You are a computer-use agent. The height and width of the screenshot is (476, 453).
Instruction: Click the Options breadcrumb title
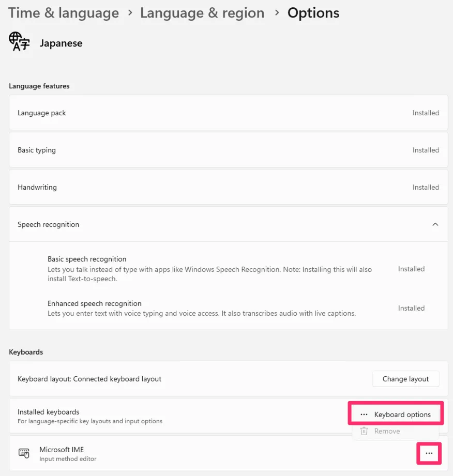point(313,13)
